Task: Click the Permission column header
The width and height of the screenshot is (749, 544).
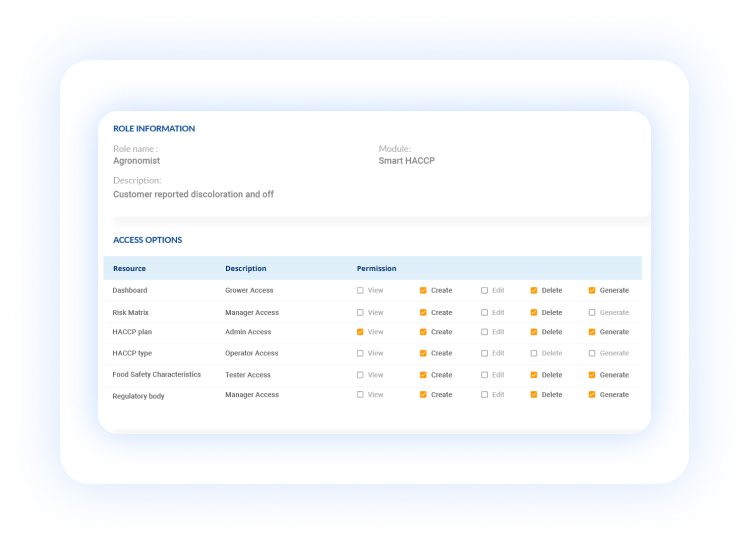Action: (376, 268)
